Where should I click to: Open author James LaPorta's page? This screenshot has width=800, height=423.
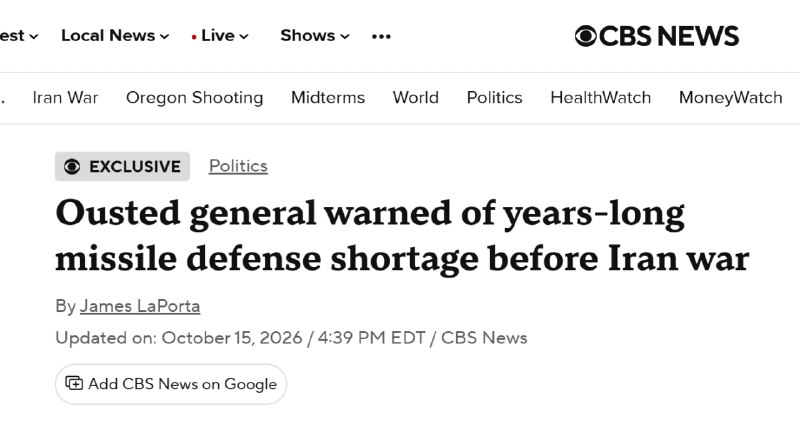140,306
